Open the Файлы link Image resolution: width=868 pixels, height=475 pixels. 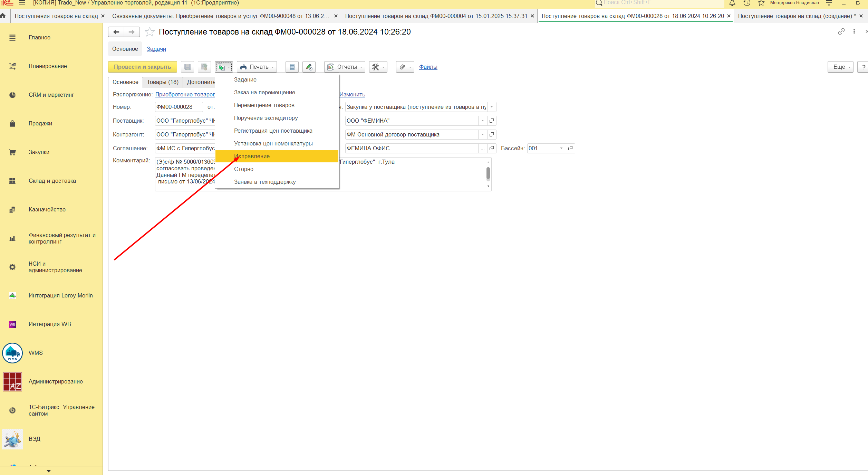click(428, 67)
